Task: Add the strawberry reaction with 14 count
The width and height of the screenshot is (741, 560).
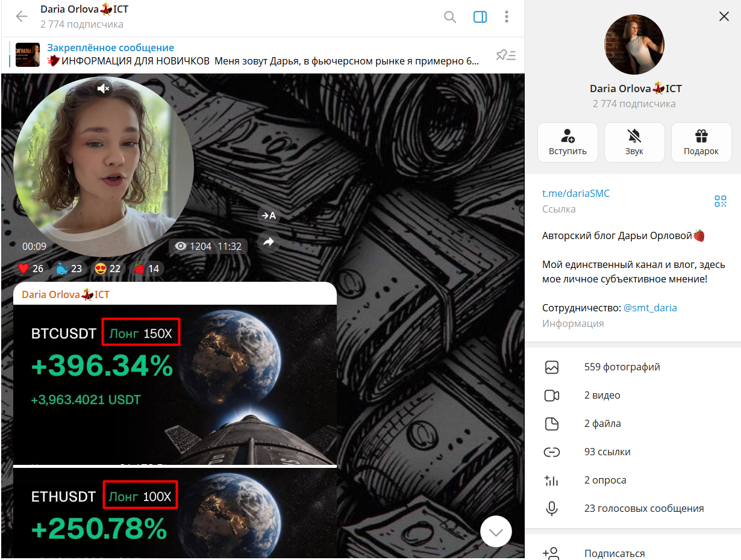Action: click(x=146, y=269)
